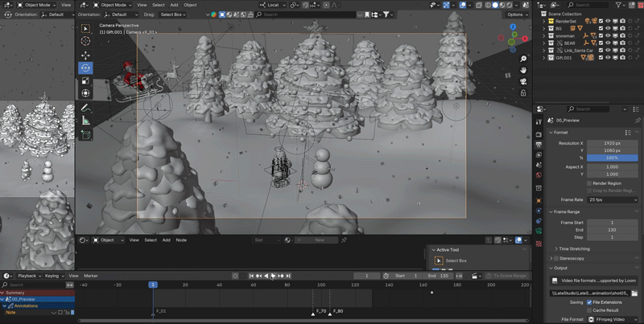Expand the Link_Santa Car collection
The width and height of the screenshot is (644, 324).
[x=544, y=51]
